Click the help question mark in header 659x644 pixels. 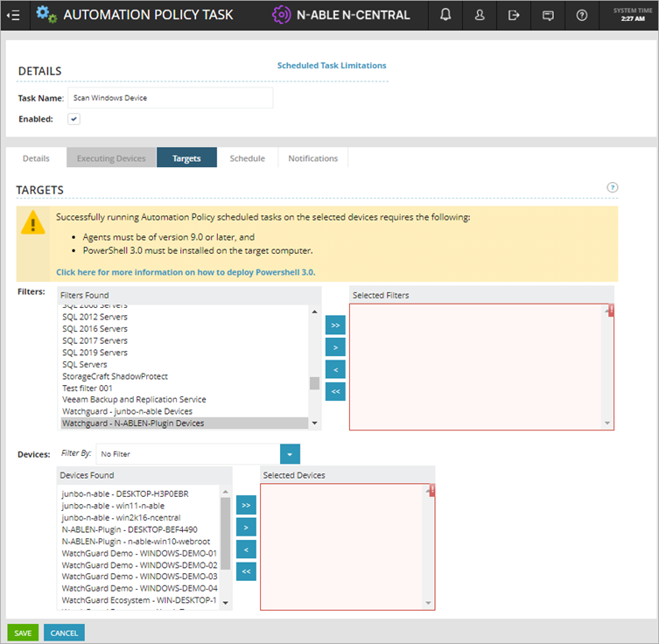[x=582, y=15]
